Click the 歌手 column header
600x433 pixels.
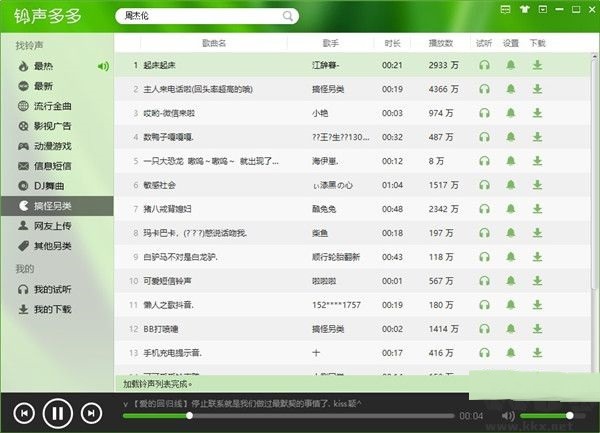330,43
